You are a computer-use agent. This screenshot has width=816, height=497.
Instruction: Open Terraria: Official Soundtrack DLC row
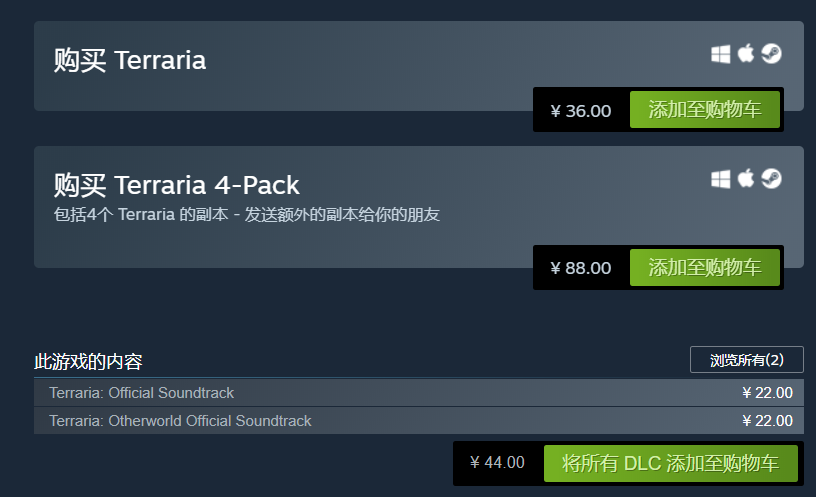[419, 392]
